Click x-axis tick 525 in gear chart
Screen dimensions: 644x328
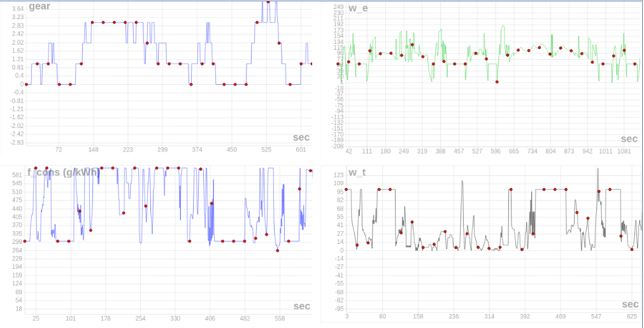[266, 150]
